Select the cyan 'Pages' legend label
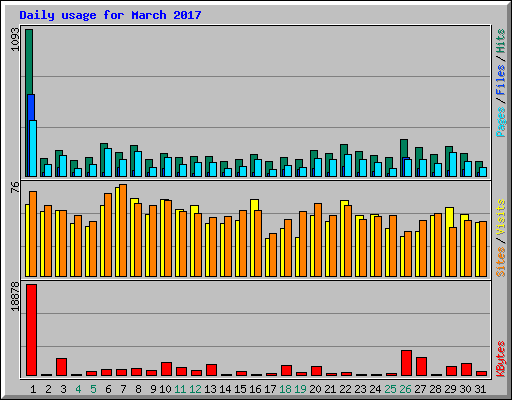The width and height of the screenshot is (512, 400). pos(500,122)
